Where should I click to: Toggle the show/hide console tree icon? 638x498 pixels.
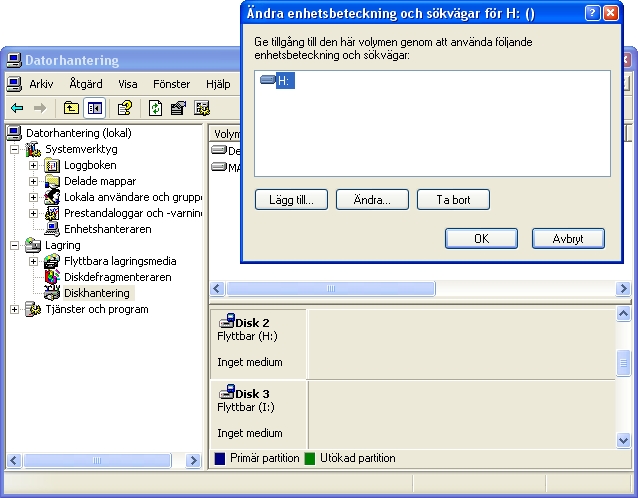[x=94, y=108]
